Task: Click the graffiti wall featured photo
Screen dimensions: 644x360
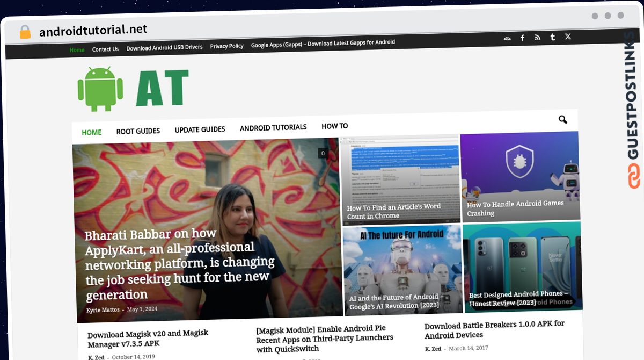Action: [207, 231]
